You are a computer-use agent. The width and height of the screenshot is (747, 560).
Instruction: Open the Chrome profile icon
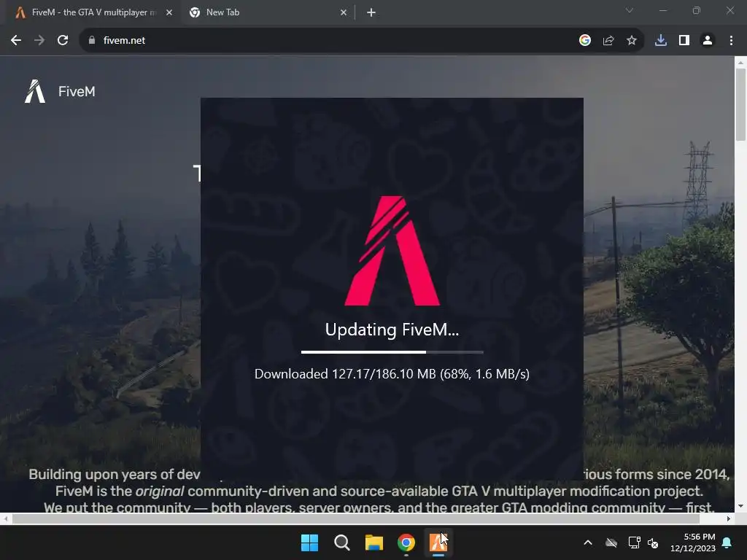click(708, 41)
